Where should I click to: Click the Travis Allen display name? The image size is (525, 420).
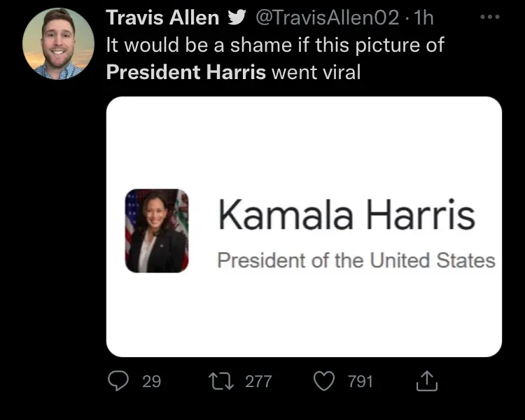162,18
